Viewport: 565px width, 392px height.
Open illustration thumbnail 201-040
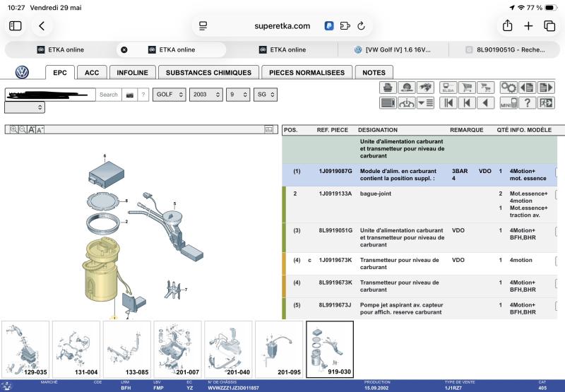[x=228, y=349]
